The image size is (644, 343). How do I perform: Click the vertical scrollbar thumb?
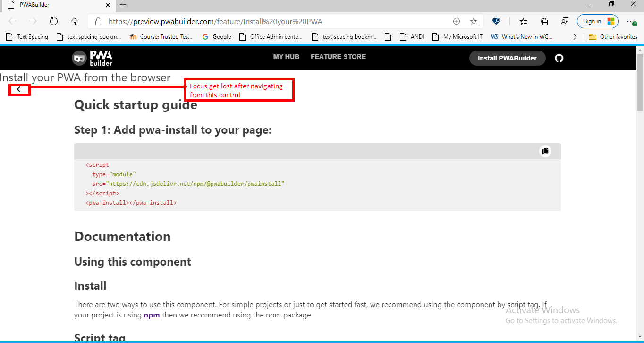pos(640,82)
